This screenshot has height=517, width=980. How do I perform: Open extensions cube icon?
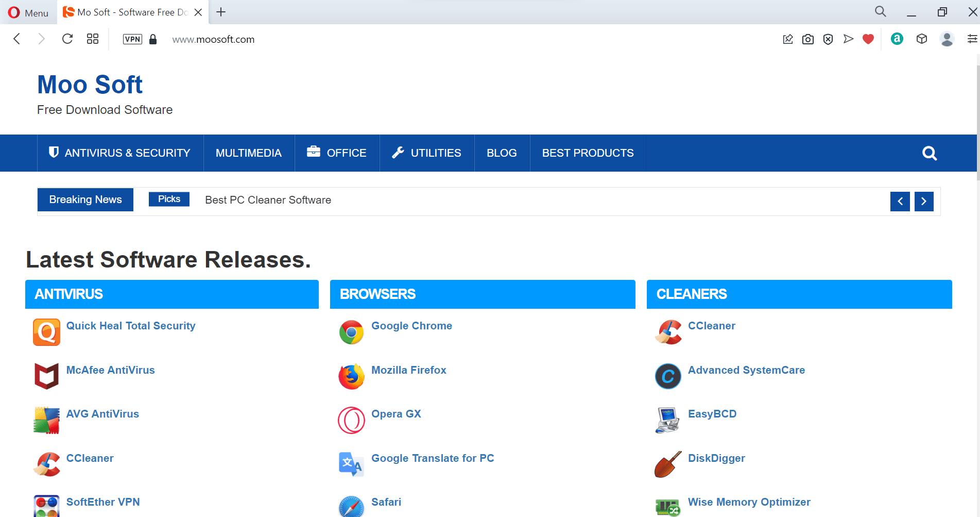922,39
